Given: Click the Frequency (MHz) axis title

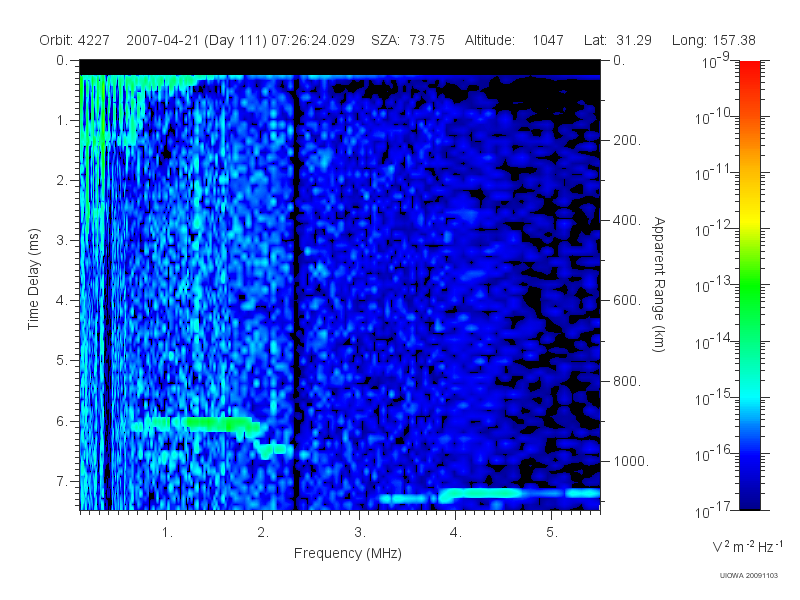Looking at the screenshot, I should pyautogui.click(x=348, y=553).
